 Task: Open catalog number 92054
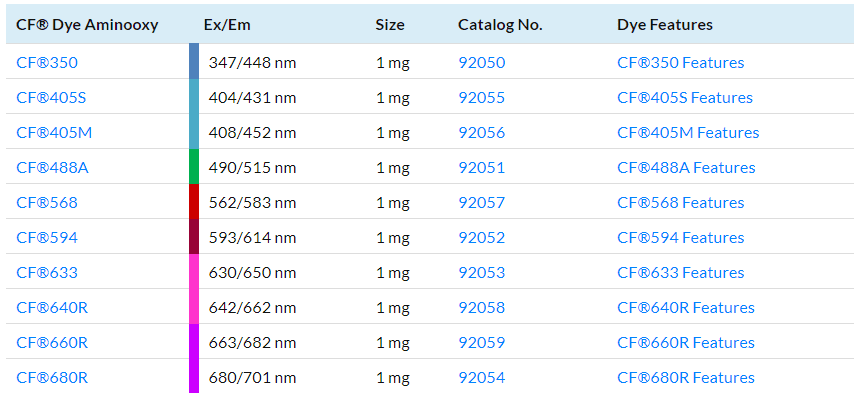481,378
